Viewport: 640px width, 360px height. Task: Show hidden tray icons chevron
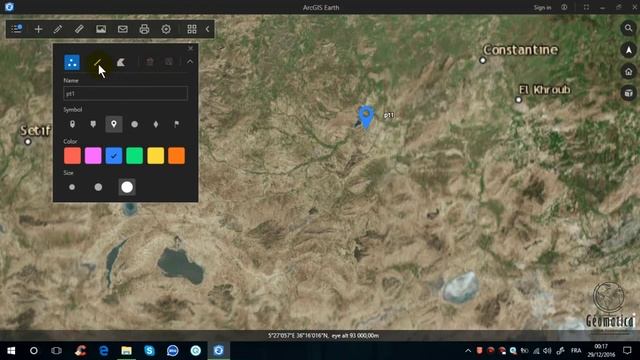coord(468,351)
